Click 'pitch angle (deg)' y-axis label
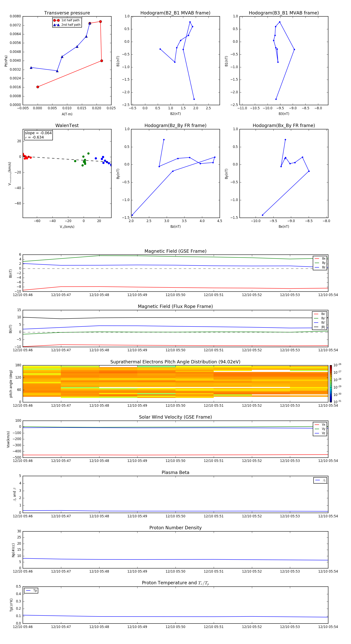The width and height of the screenshot is (351, 644). click(11, 384)
